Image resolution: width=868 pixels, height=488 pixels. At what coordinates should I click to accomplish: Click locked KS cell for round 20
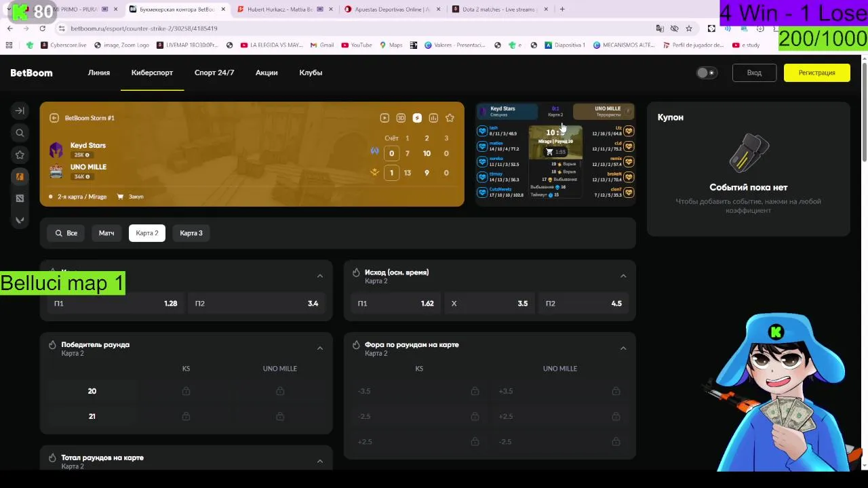pyautogui.click(x=186, y=391)
